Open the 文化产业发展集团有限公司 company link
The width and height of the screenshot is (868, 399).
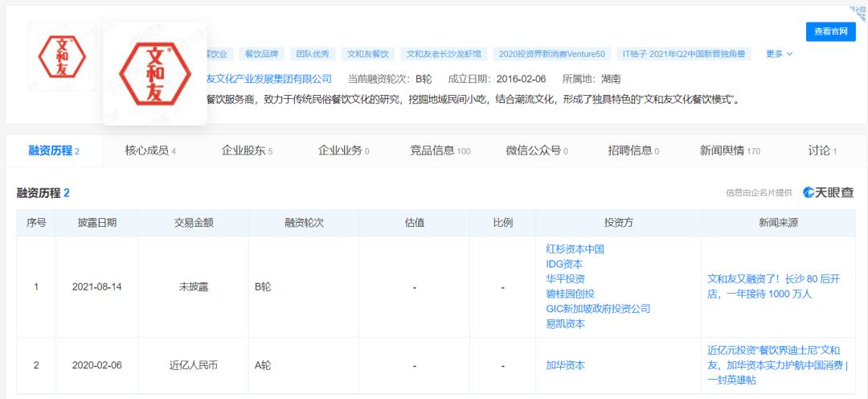click(x=269, y=79)
